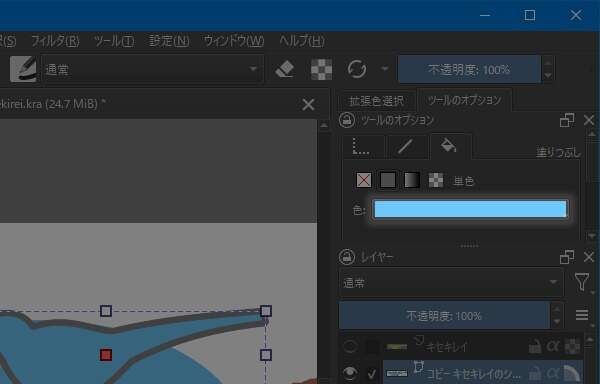Screen dimensions: 600x384
Task: Toggle alpha inherit on キセキレイ layer
Action: (553, 347)
